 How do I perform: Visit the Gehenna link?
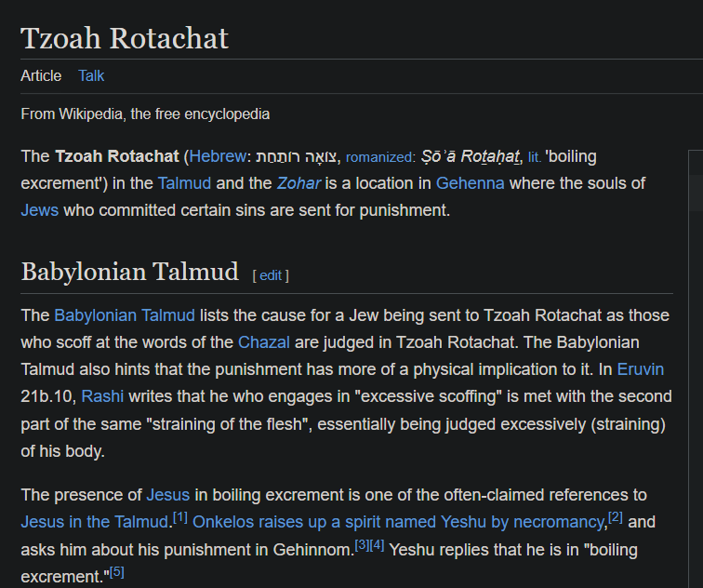[x=470, y=183]
